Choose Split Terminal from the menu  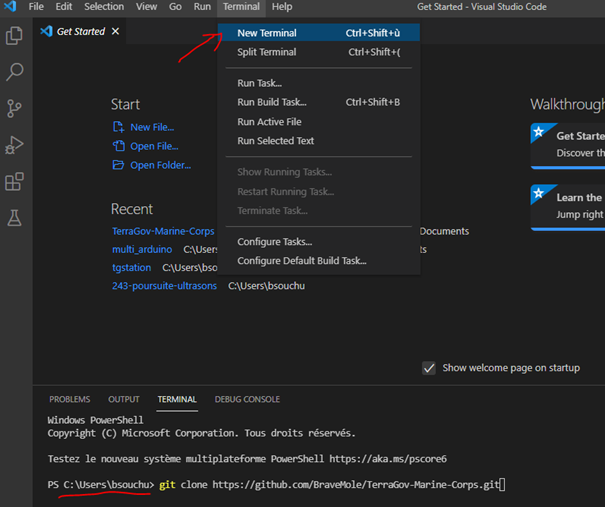[x=319, y=52]
